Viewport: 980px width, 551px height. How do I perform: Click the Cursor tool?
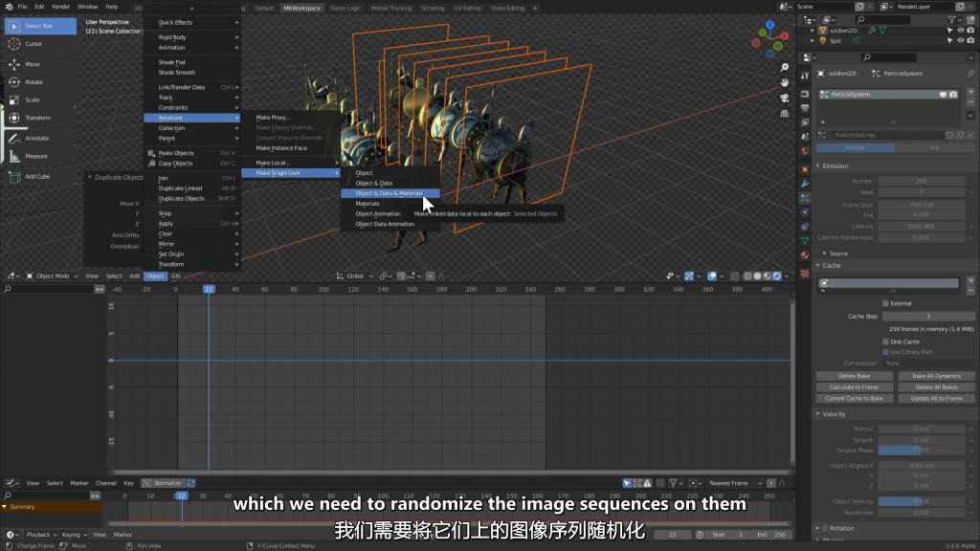click(x=33, y=44)
